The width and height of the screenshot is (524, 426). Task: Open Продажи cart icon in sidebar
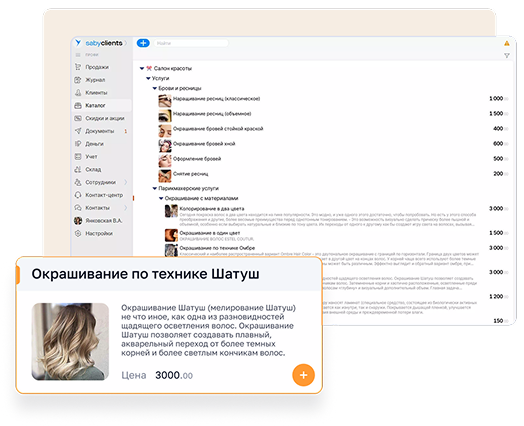coord(78,67)
